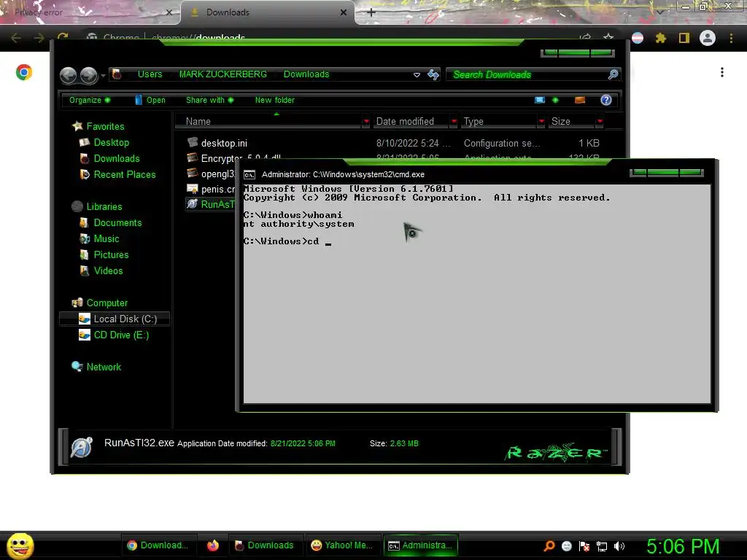Toggle the preview pane icon

pyautogui.click(x=580, y=100)
